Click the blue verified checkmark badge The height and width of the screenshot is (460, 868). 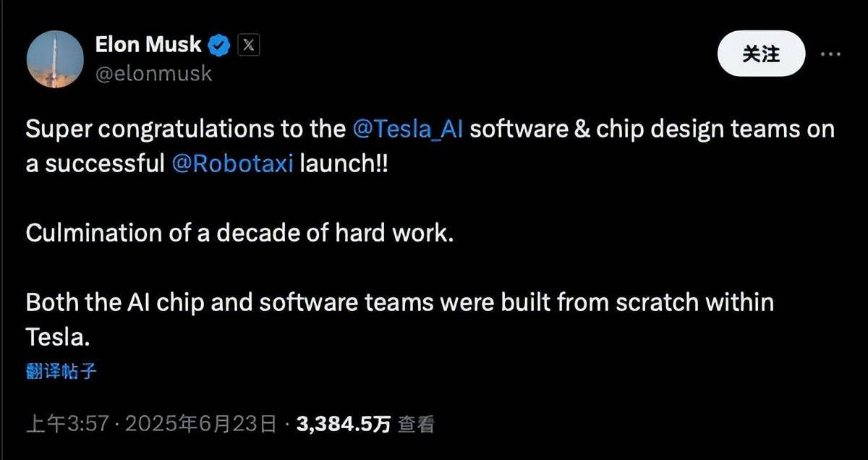[220, 46]
